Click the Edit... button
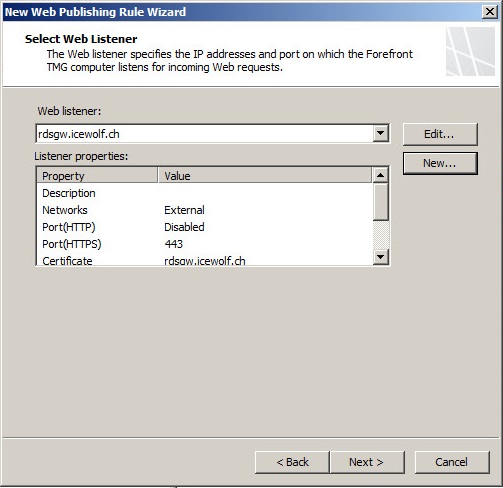The image size is (503, 488). click(x=440, y=134)
